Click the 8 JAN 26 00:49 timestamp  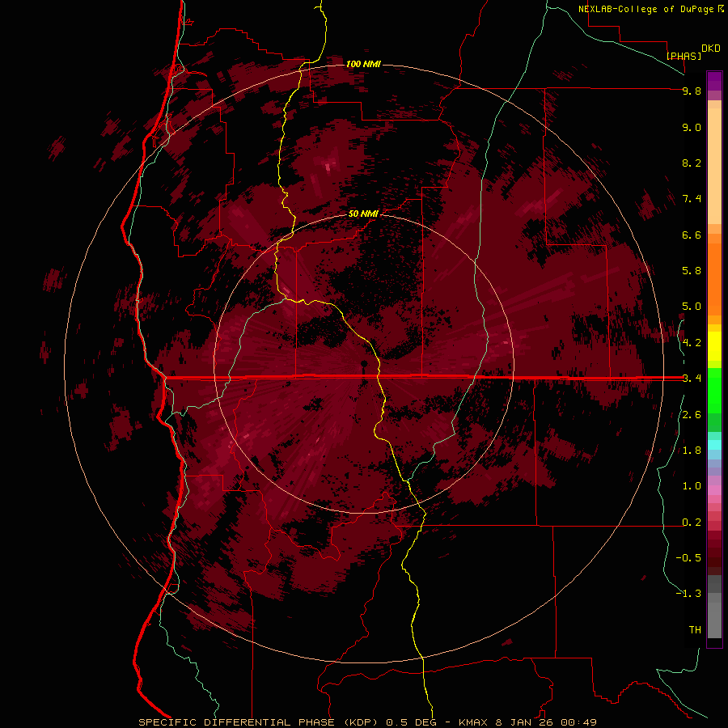point(546,722)
